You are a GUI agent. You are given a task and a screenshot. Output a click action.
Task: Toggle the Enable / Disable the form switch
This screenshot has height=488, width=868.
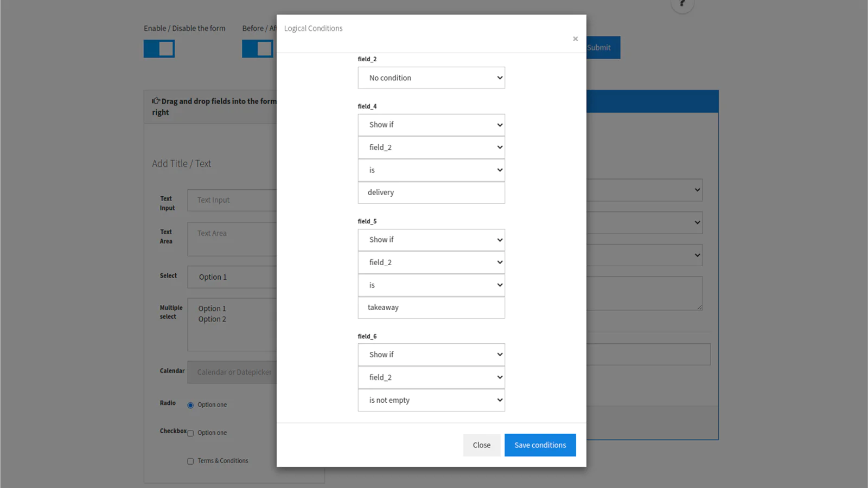(159, 49)
